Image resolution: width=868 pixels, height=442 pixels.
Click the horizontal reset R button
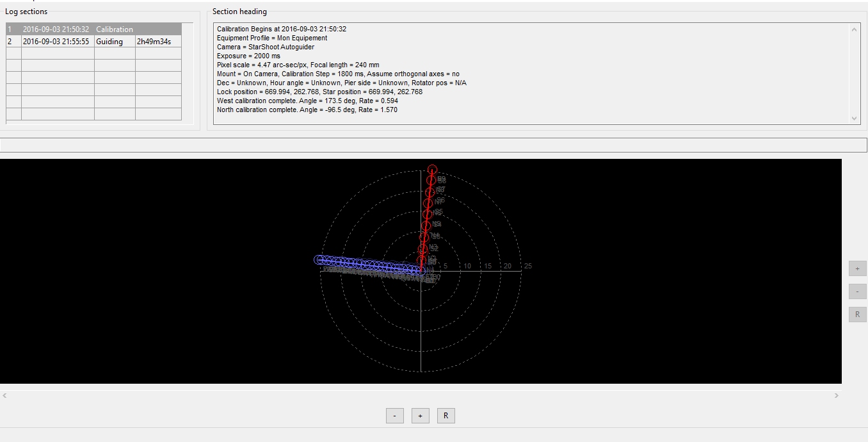coord(446,416)
